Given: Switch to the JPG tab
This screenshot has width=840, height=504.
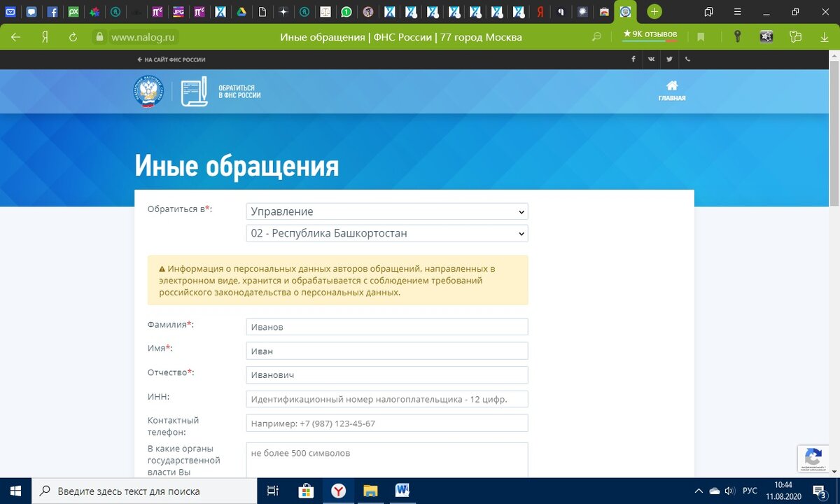Looking at the screenshot, I should (178, 12).
